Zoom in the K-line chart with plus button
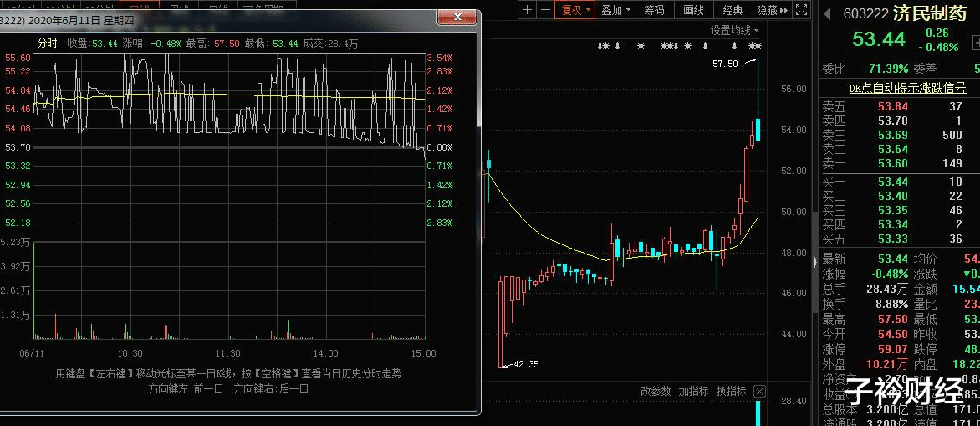This screenshot has width=980, height=426. [x=528, y=9]
